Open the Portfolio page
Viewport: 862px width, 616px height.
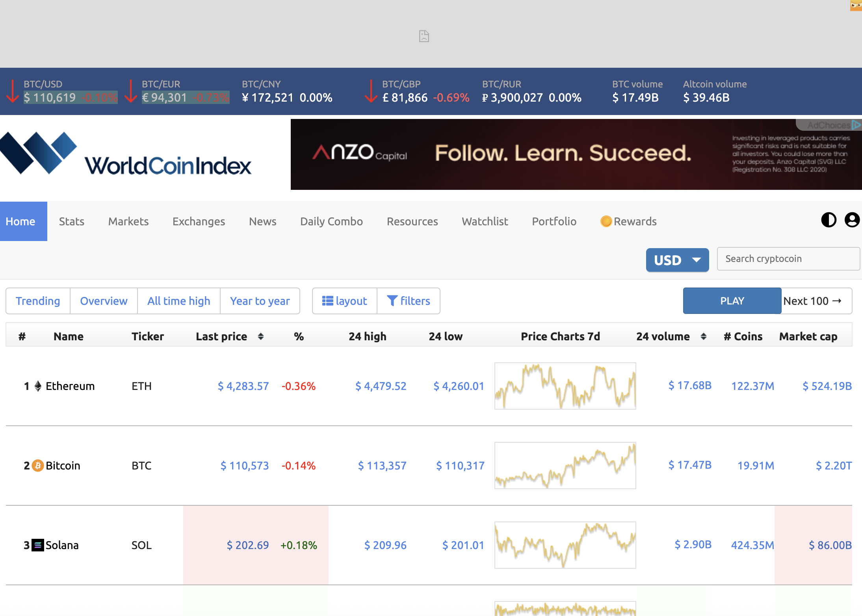coord(554,221)
